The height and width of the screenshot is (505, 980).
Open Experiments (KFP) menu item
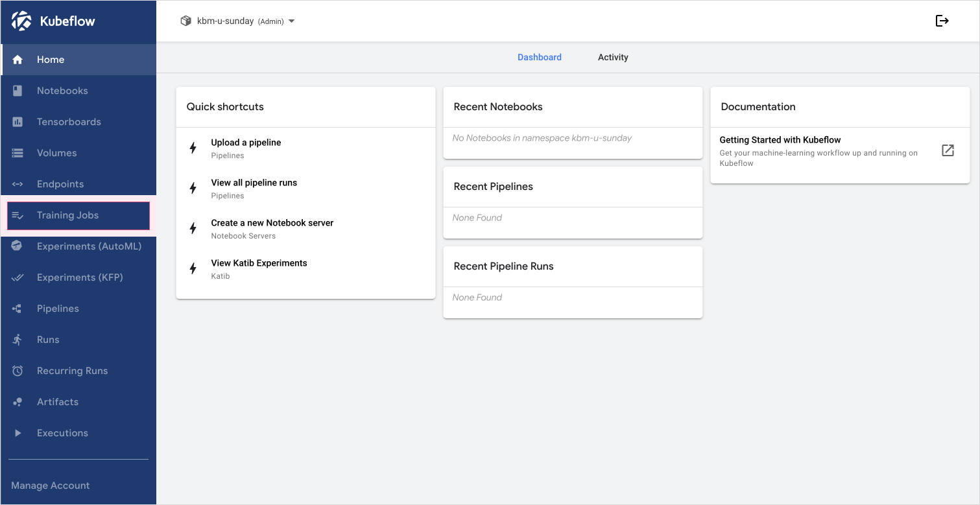pyautogui.click(x=78, y=277)
